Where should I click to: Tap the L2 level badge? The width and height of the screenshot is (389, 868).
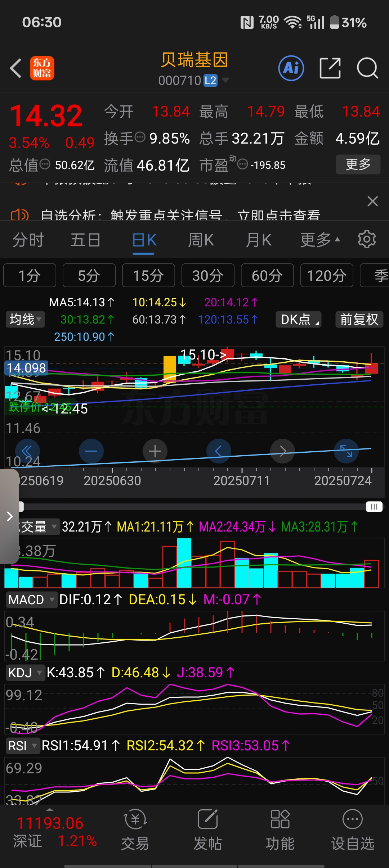211,80
